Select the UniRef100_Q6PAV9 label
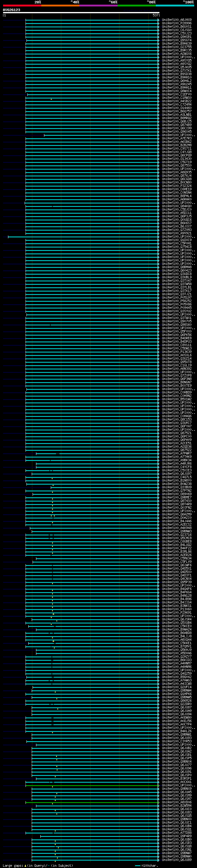 click(177, 440)
